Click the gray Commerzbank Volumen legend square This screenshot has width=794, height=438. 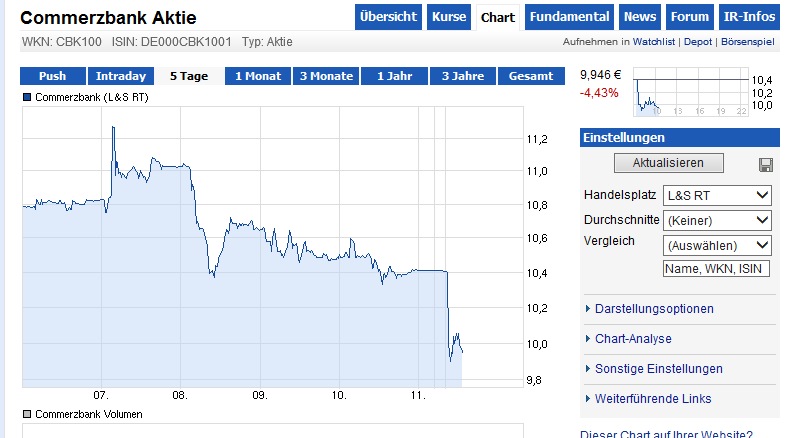27,414
